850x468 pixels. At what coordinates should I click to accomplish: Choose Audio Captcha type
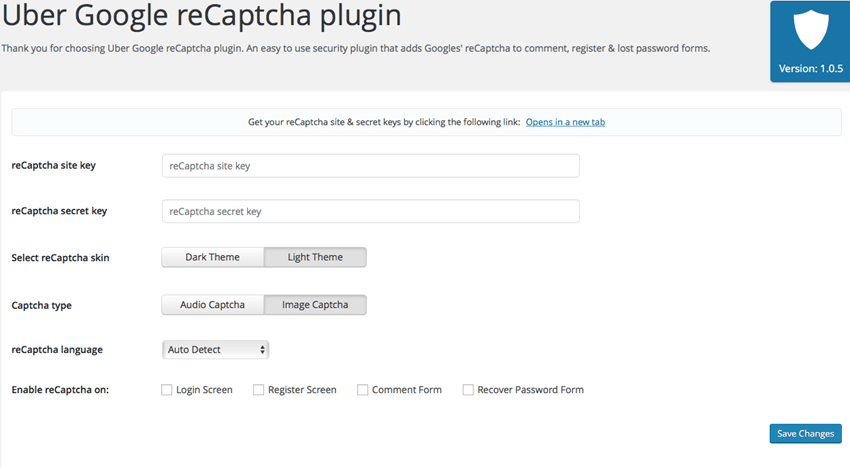pos(212,305)
